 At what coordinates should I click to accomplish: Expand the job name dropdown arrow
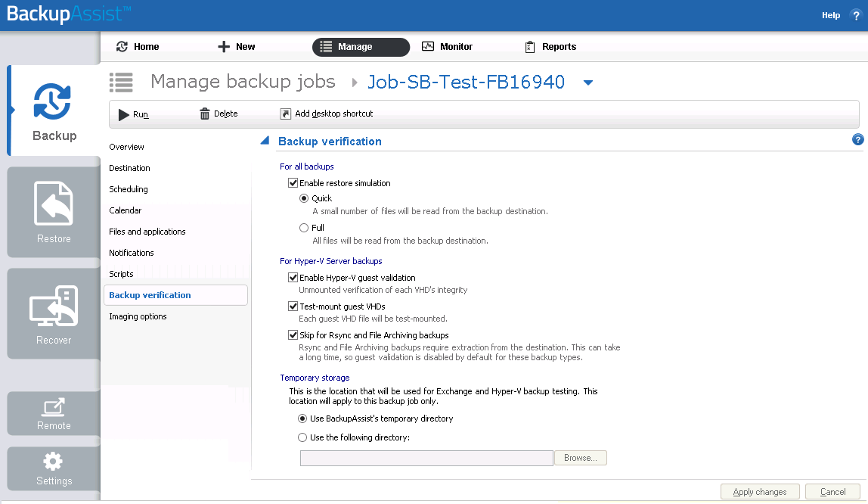pyautogui.click(x=588, y=82)
